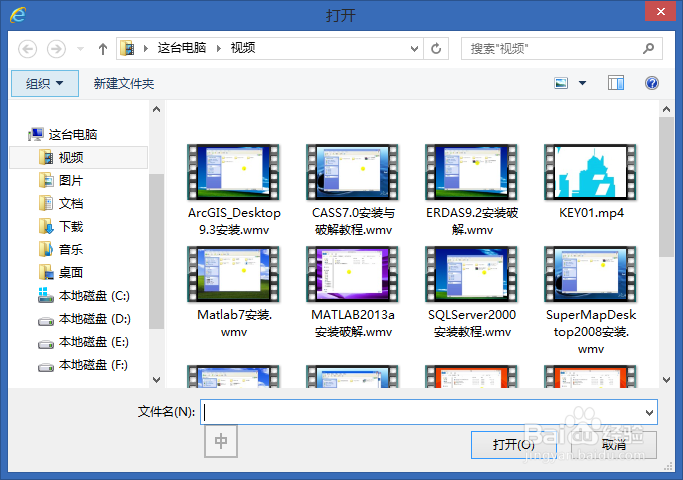The height and width of the screenshot is (480, 683).
Task: Open 本地磁盘 (C:) drive
Action: 84,296
